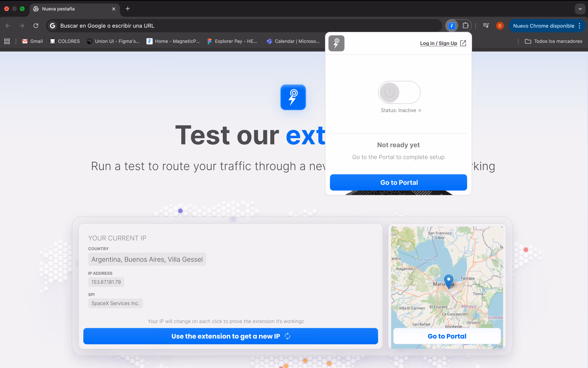Viewport: 588px width, 368px height.
Task: Click the address bar search field
Action: (x=244, y=26)
